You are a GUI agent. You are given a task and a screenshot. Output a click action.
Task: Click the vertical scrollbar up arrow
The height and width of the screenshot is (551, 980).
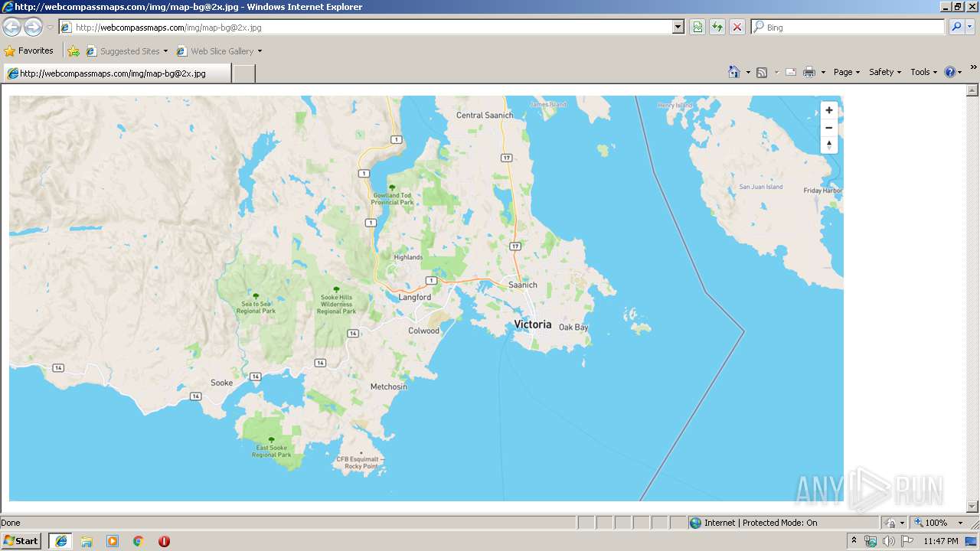pyautogui.click(x=973, y=90)
